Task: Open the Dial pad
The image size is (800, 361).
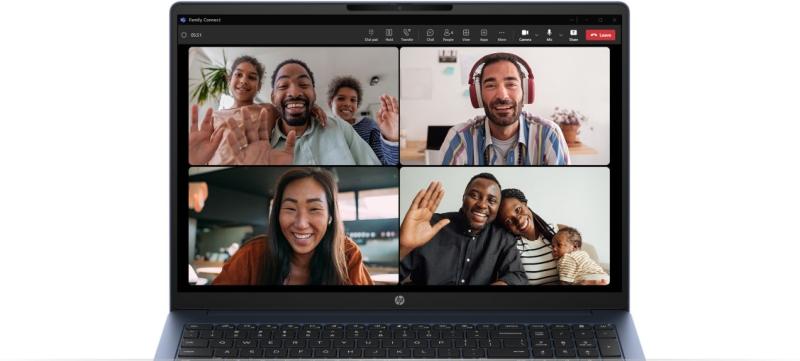Action: click(x=371, y=35)
